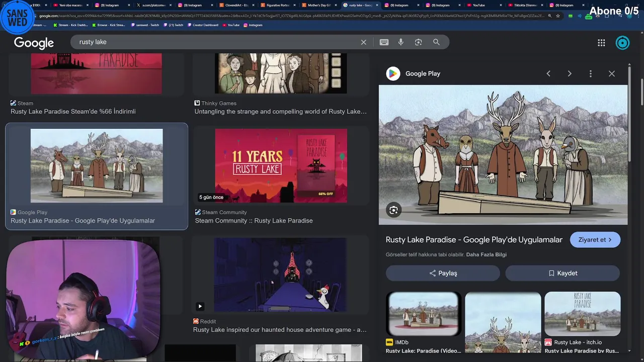The image size is (644, 362).
Task: Switch to Yeni oba macera tab
Action: point(70,5)
